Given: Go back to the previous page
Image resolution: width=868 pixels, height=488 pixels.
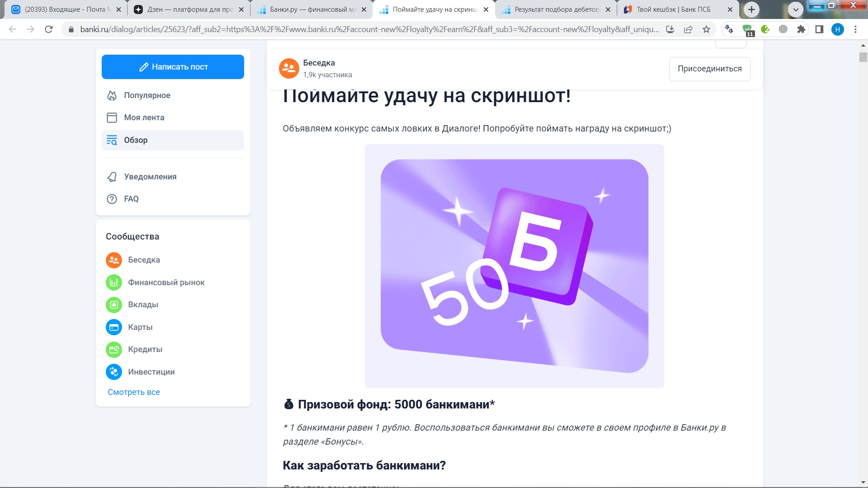Looking at the screenshot, I should 12,29.
